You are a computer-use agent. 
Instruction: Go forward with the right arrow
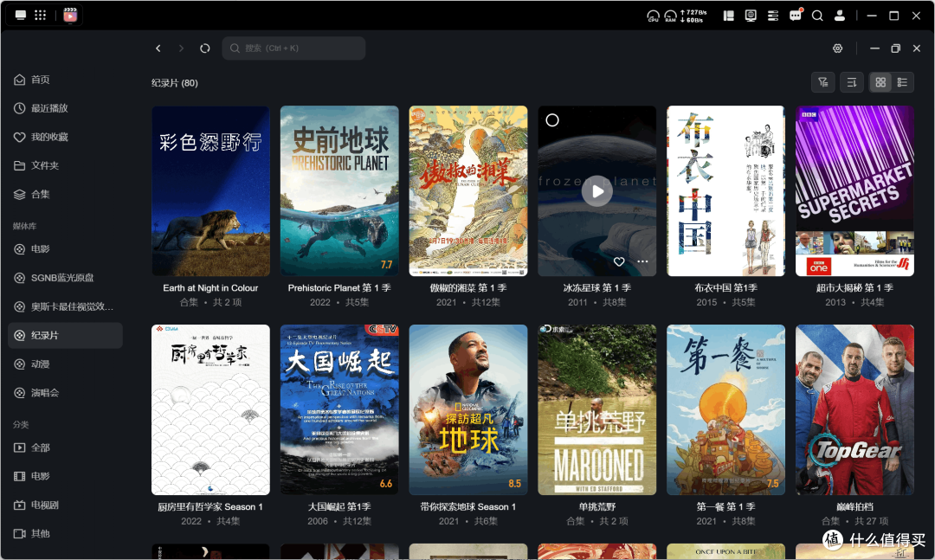click(181, 48)
